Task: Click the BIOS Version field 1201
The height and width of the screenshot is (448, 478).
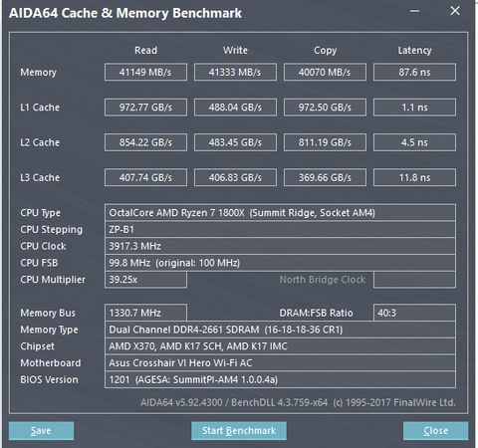Action: (280, 379)
